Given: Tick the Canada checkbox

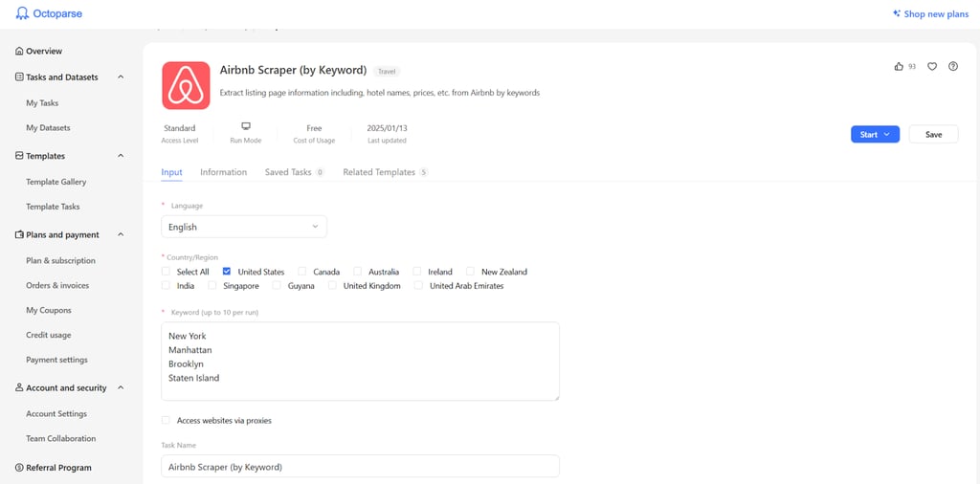Looking at the screenshot, I should tap(301, 272).
